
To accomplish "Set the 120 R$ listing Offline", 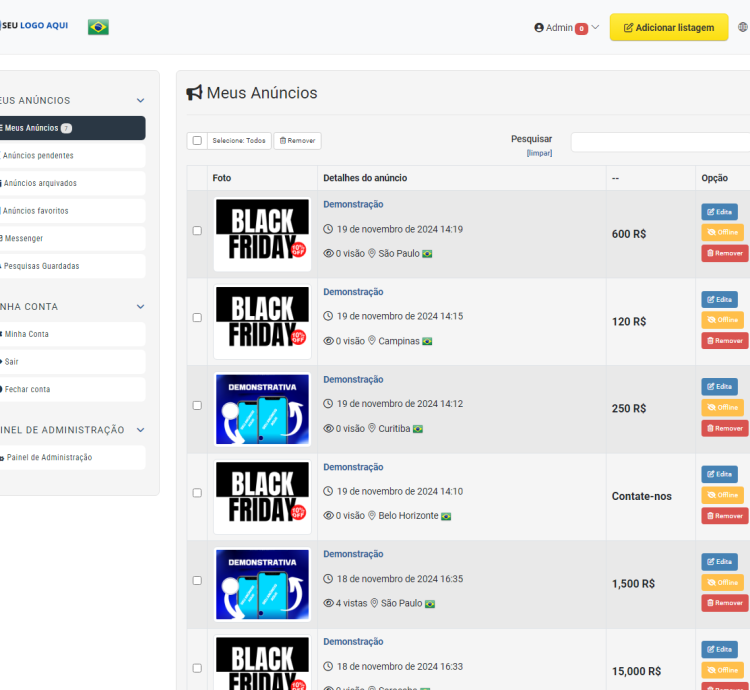I will tap(722, 320).
